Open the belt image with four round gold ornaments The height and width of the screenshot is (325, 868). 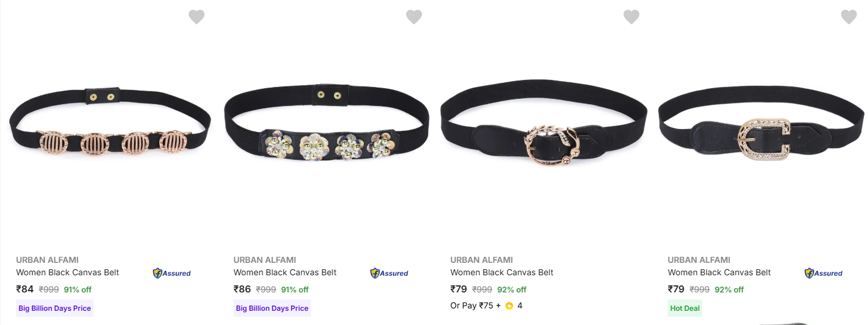(110, 127)
